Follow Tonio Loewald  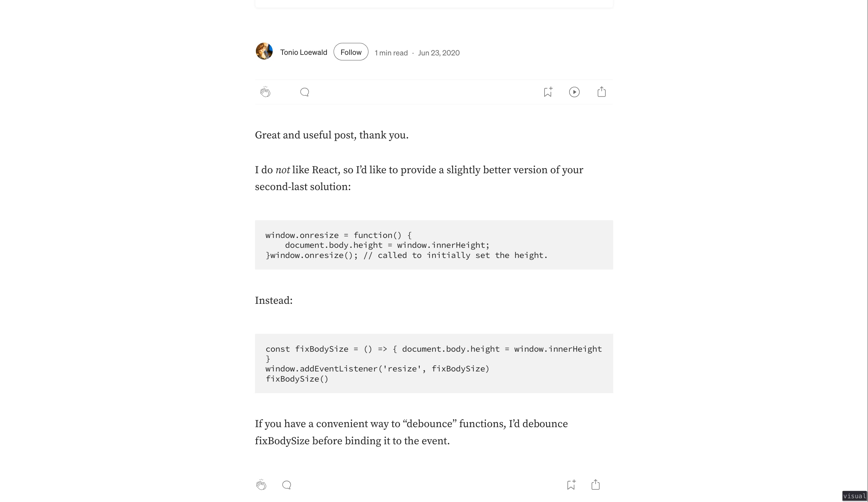(x=351, y=52)
